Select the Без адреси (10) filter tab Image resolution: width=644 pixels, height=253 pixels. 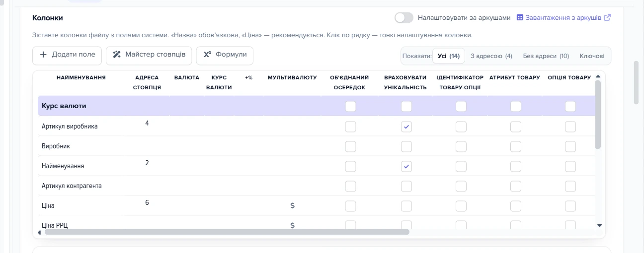(x=546, y=56)
